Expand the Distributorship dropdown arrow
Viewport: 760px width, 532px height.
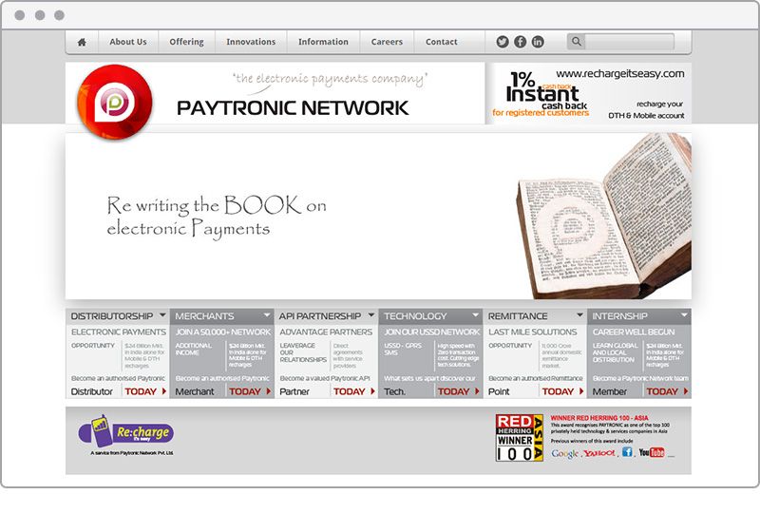[162, 315]
